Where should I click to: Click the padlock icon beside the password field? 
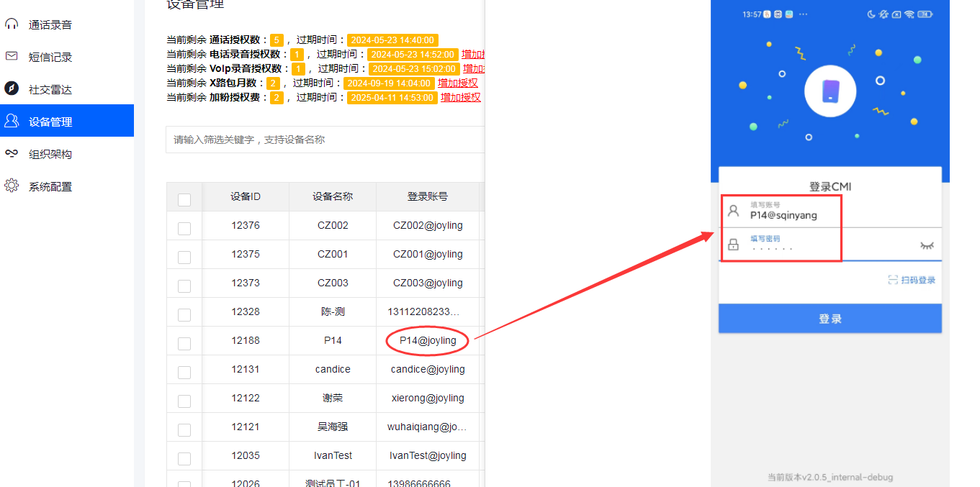(733, 245)
